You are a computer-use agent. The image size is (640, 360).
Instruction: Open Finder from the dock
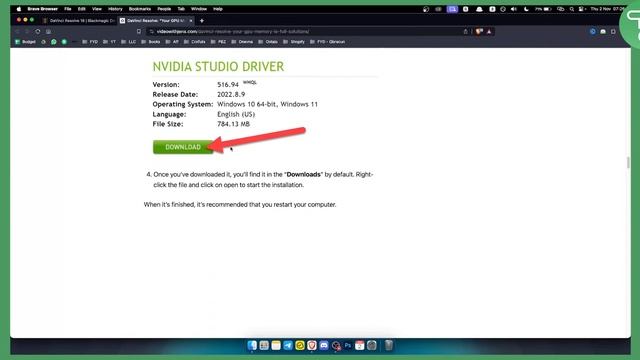[252, 345]
